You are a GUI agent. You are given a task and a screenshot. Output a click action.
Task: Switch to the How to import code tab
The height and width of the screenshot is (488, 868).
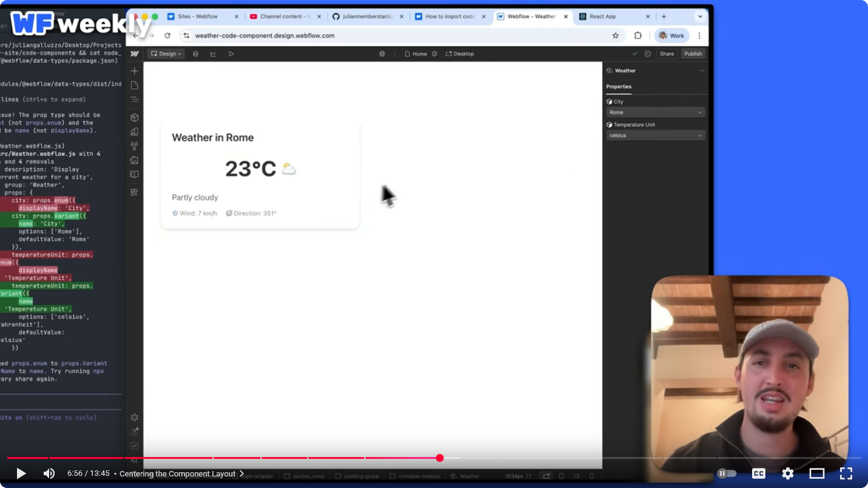tap(450, 16)
